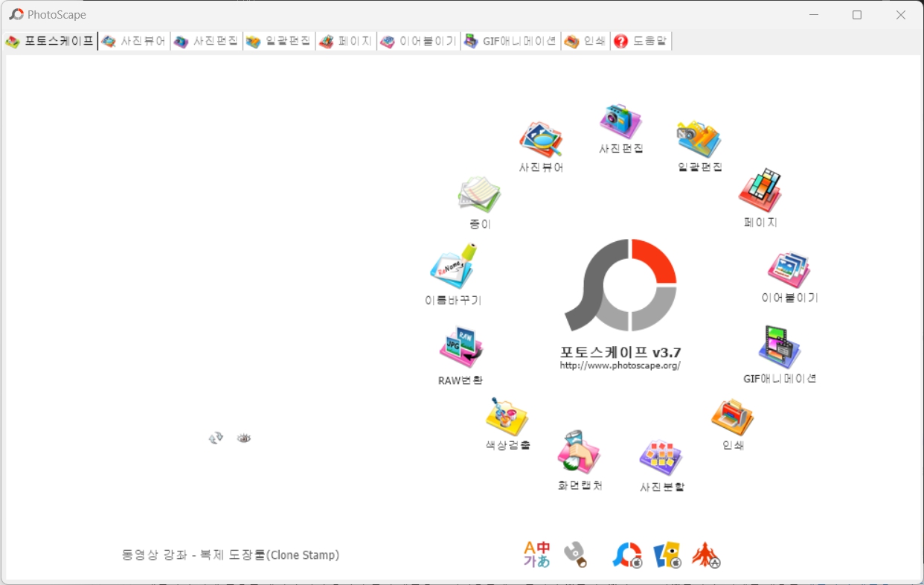Image resolution: width=924 pixels, height=585 pixels.
Task: Switch to the GIF애니메이션 tab
Action: [510, 41]
